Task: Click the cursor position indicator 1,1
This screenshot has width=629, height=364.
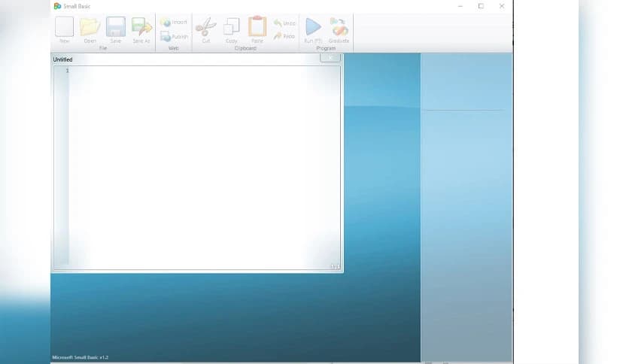Action: [x=335, y=266]
